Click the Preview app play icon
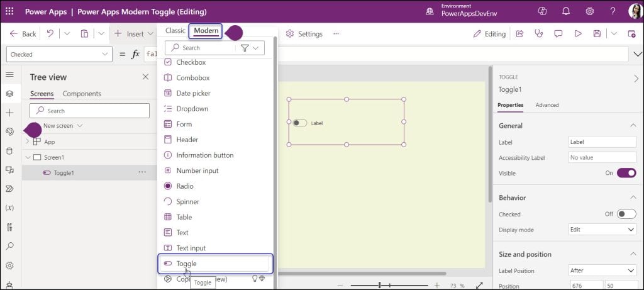644x290 pixels. (x=578, y=34)
